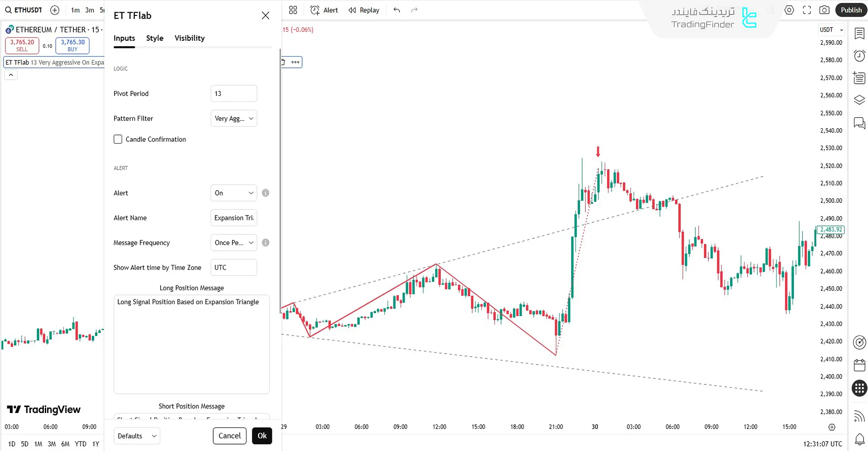Undo the last chart action
This screenshot has height=451, width=868.
point(397,10)
